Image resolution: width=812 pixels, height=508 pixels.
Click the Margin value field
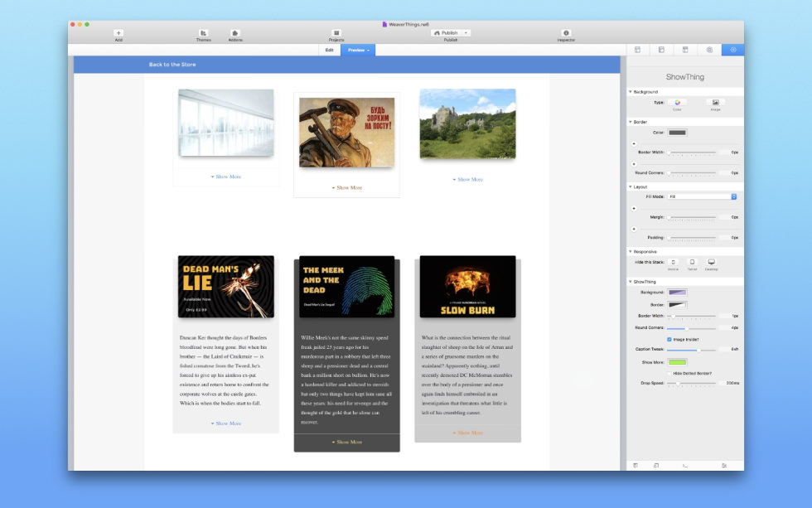(731, 217)
